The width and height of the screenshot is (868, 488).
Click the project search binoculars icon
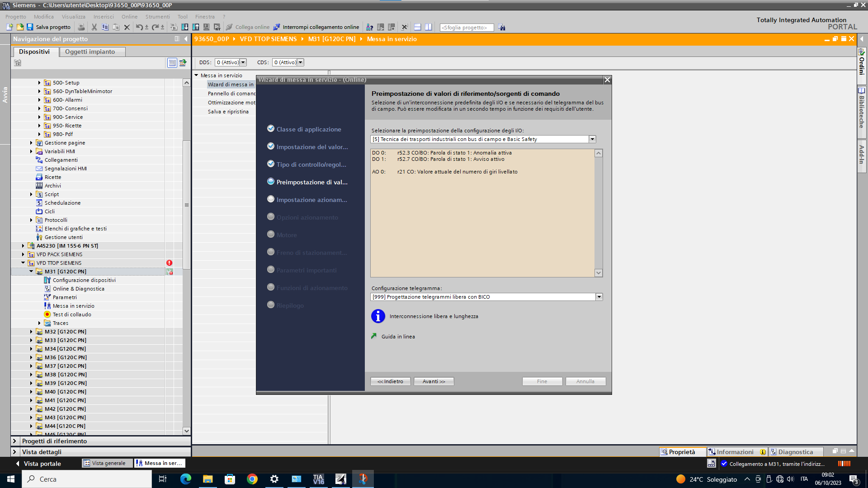pyautogui.click(x=502, y=28)
